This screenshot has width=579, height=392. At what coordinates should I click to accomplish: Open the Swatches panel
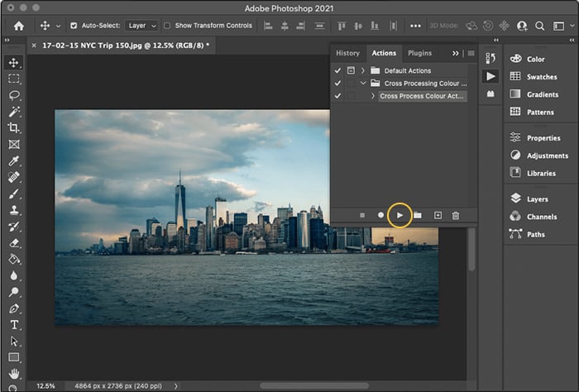(542, 77)
